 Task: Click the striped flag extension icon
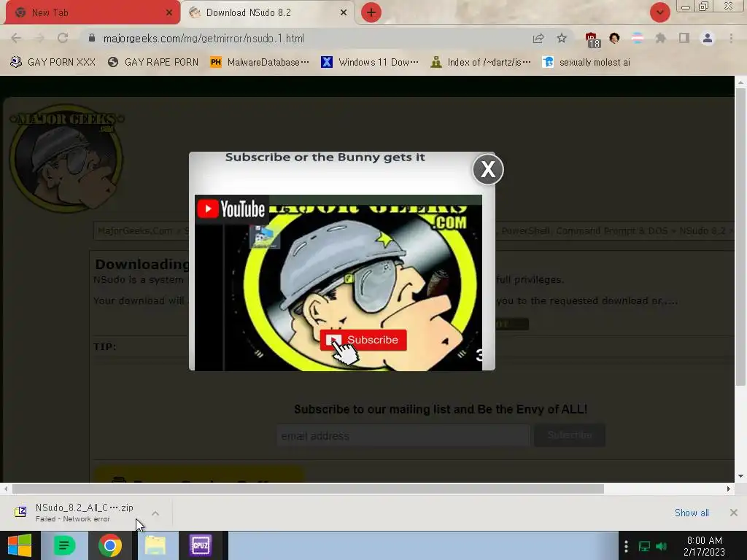tap(638, 38)
